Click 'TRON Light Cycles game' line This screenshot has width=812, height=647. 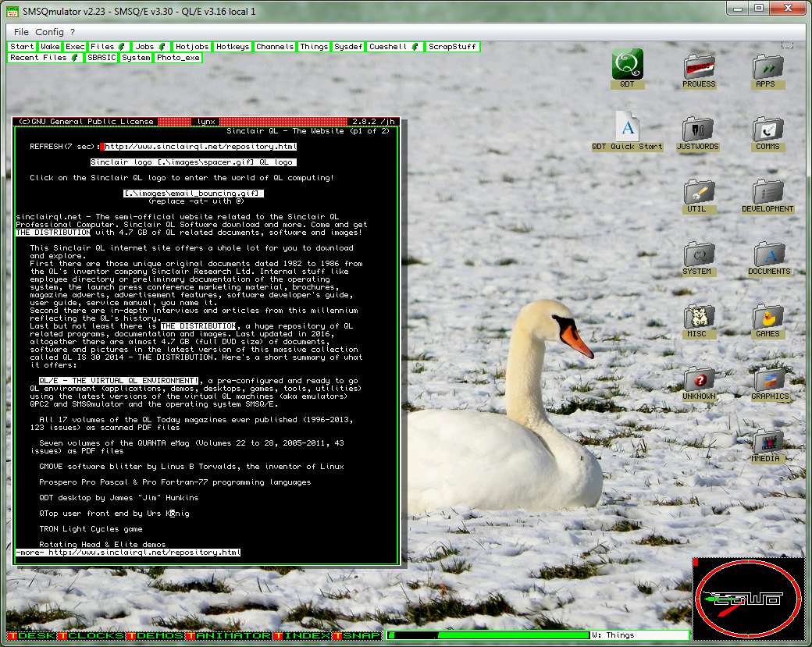[x=91, y=529]
